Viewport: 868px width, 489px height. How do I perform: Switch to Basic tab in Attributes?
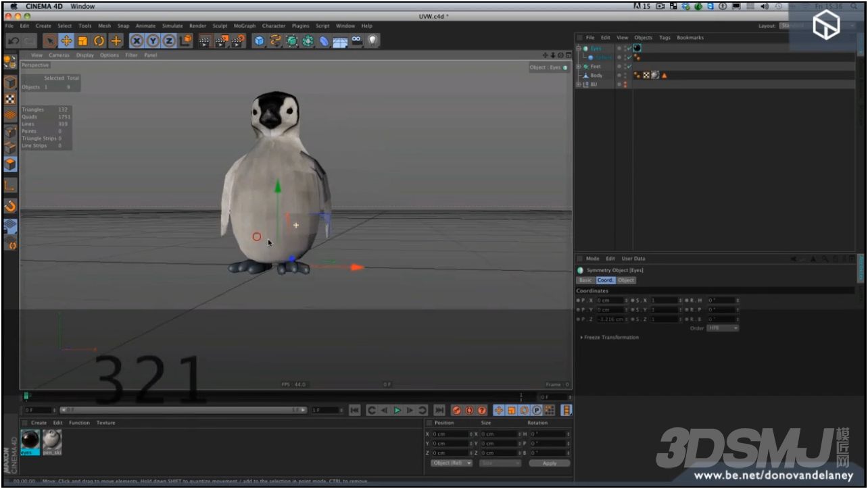[x=585, y=280]
